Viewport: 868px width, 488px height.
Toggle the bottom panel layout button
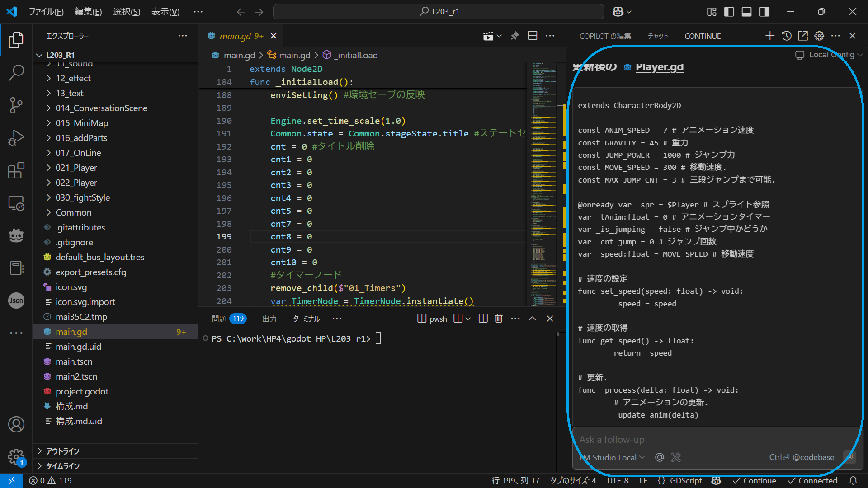pos(746,12)
